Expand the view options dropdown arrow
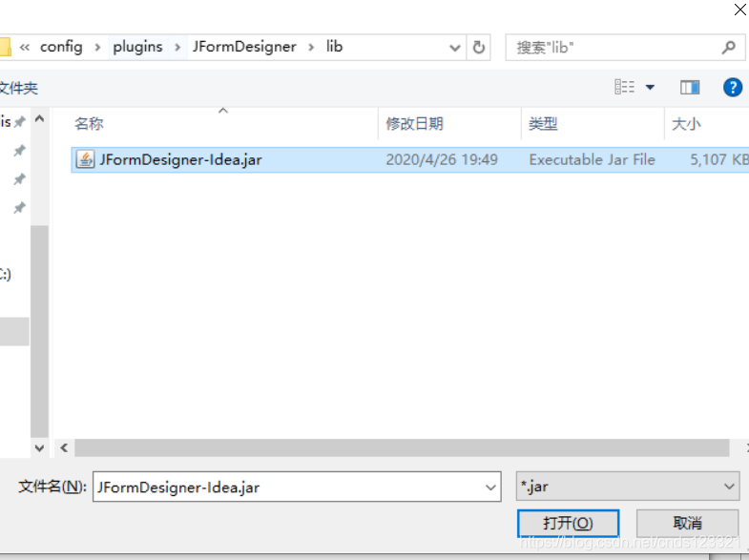Viewport: 749px width, 560px height. pos(650,88)
